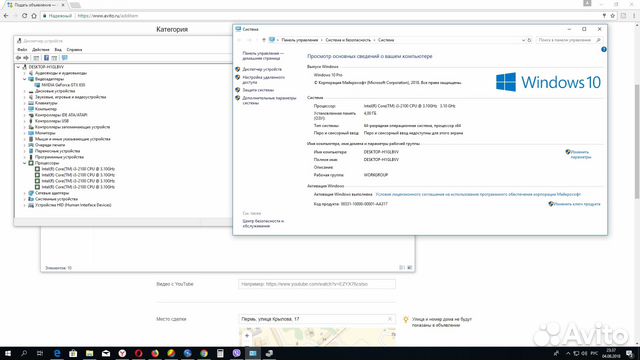
Task: Expand Дисковые устройства node
Action: point(24,91)
